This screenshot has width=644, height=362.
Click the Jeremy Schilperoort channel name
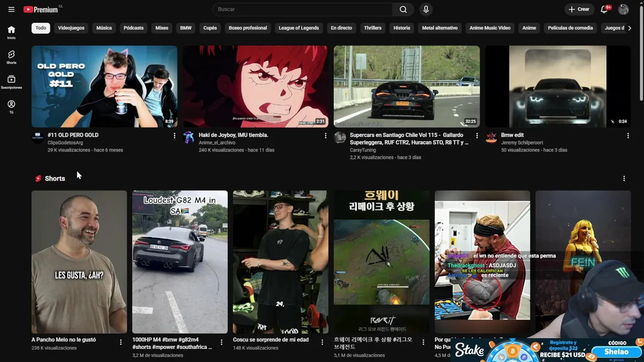[x=522, y=143]
